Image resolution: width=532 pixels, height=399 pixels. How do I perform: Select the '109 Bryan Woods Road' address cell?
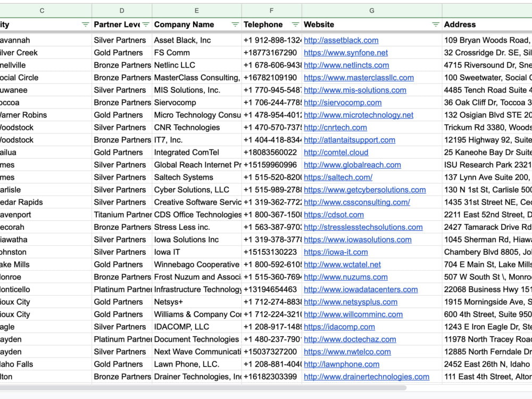point(487,40)
